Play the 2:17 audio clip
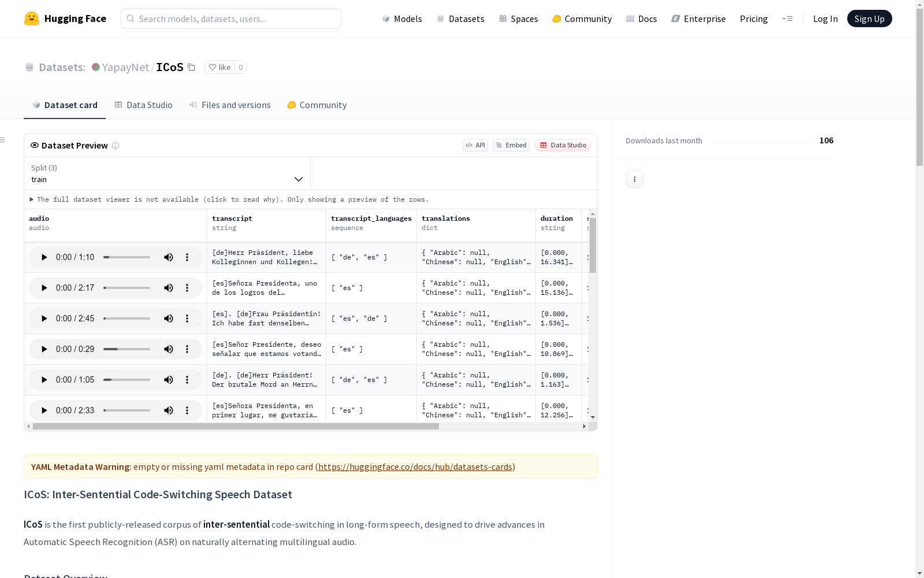The image size is (924, 578). [44, 288]
